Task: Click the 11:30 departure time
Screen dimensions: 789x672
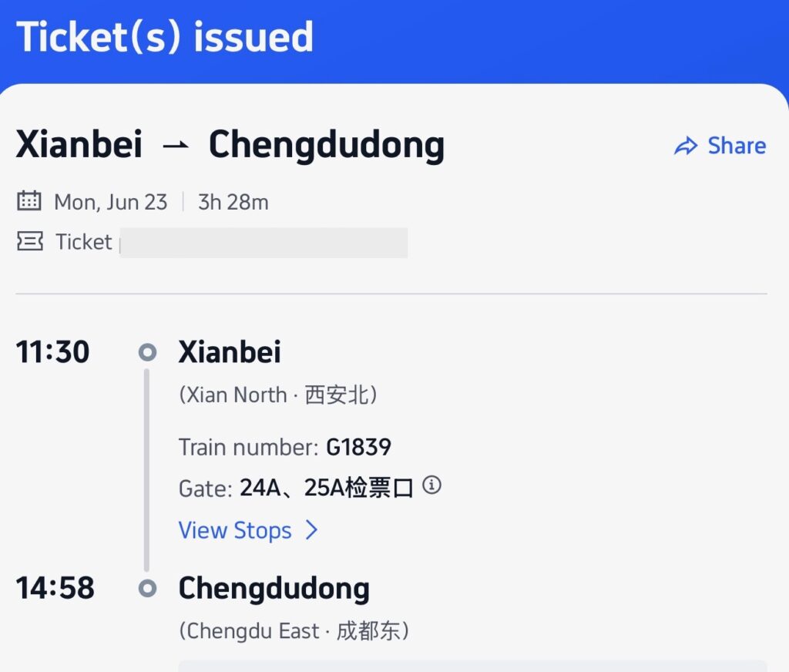Action: [x=53, y=352]
